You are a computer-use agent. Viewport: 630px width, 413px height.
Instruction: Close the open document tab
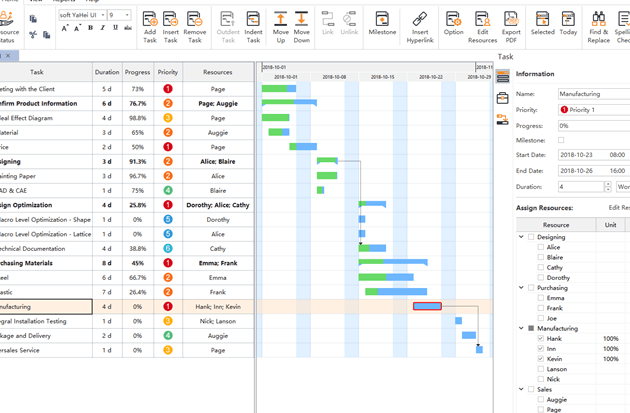pos(8,56)
